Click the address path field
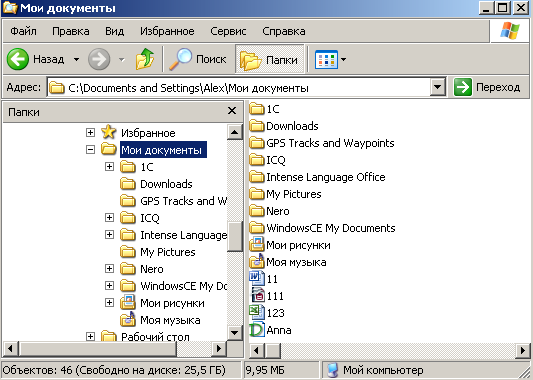 point(239,88)
